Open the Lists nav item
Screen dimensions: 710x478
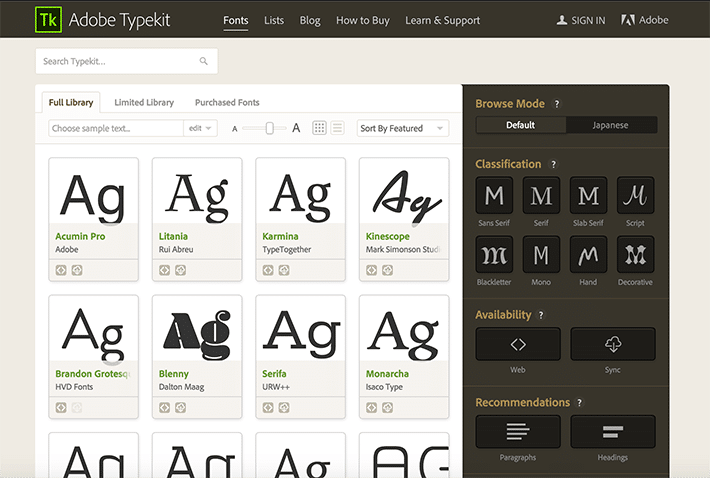click(x=274, y=20)
